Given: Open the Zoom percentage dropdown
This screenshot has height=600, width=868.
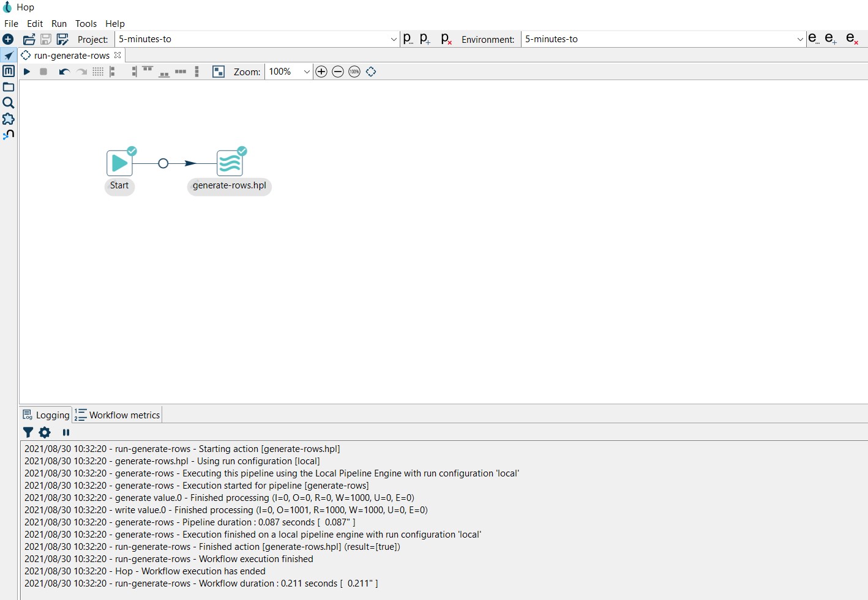Looking at the screenshot, I should [x=307, y=72].
